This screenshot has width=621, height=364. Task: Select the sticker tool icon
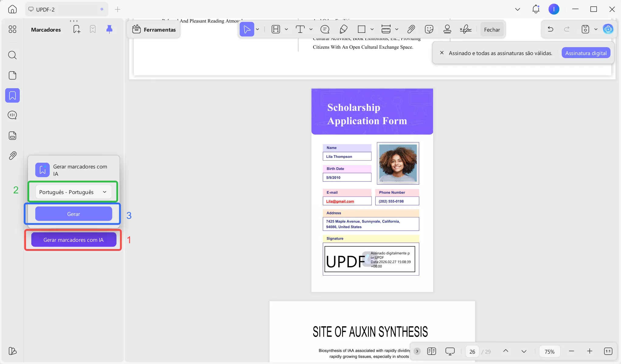[429, 29]
